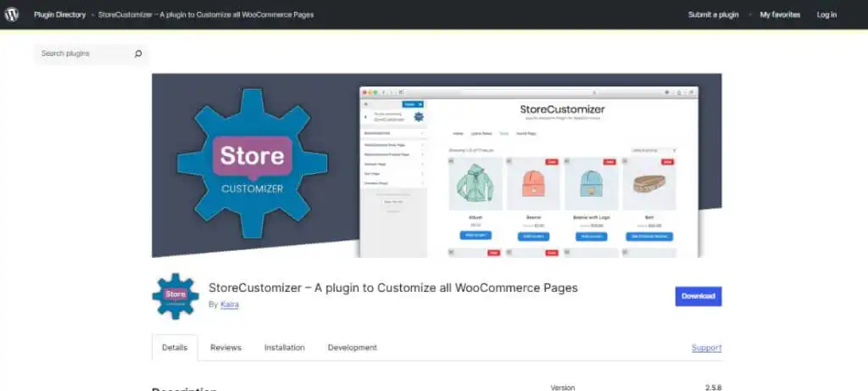Screen dimensions: 868x391
Task: Click the blue Download button
Action: pos(698,296)
